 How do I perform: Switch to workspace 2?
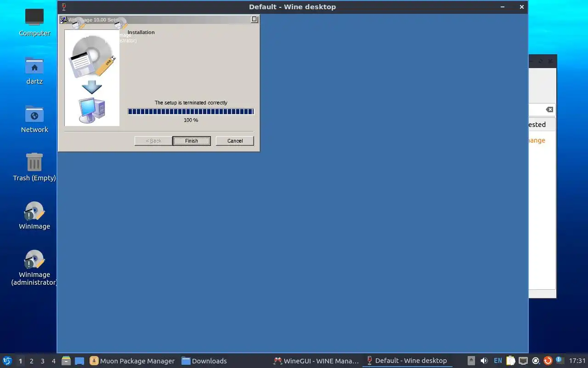[32, 361]
